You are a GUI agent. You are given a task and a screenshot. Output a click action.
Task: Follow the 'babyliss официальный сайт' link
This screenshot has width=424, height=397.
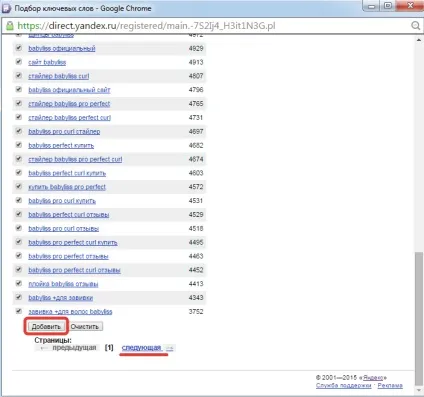pos(69,90)
